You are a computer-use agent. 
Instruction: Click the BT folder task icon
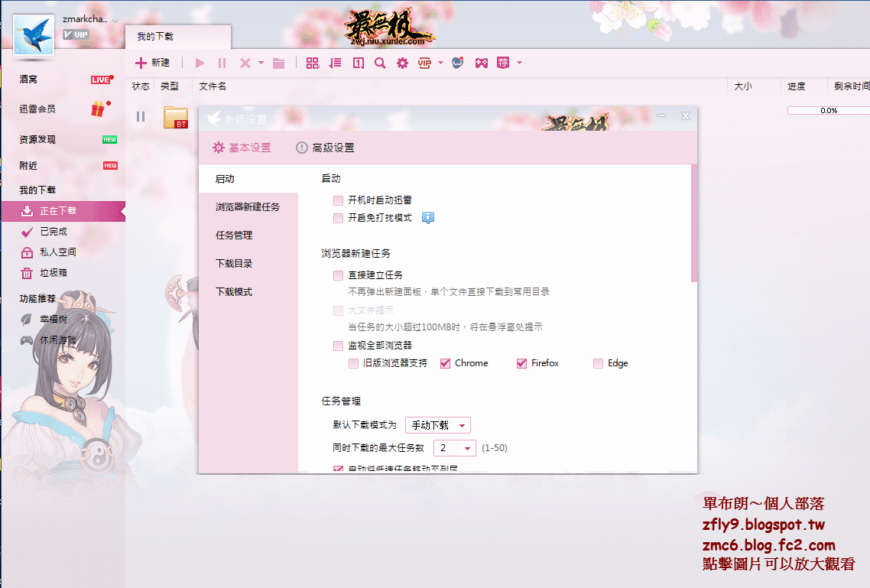coord(176,117)
